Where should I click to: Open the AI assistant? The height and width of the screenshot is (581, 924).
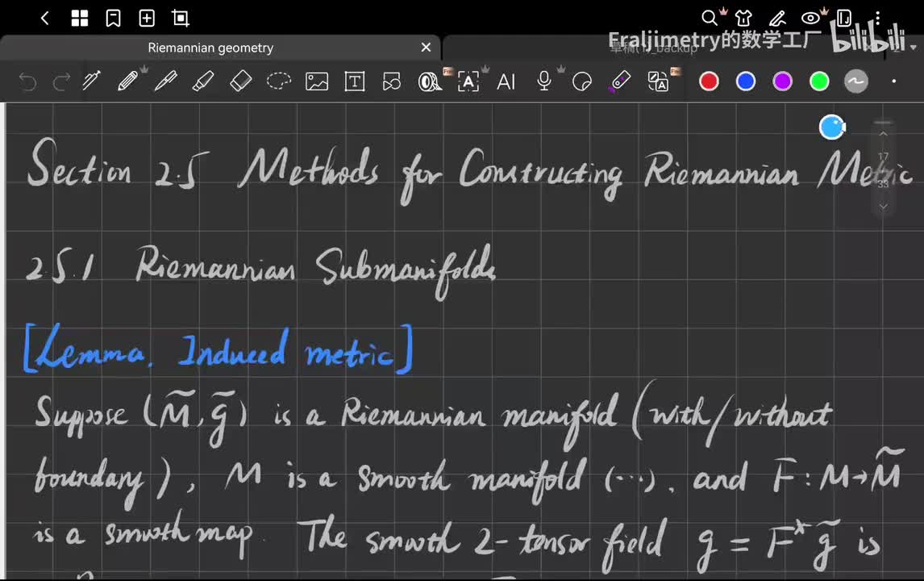506,82
